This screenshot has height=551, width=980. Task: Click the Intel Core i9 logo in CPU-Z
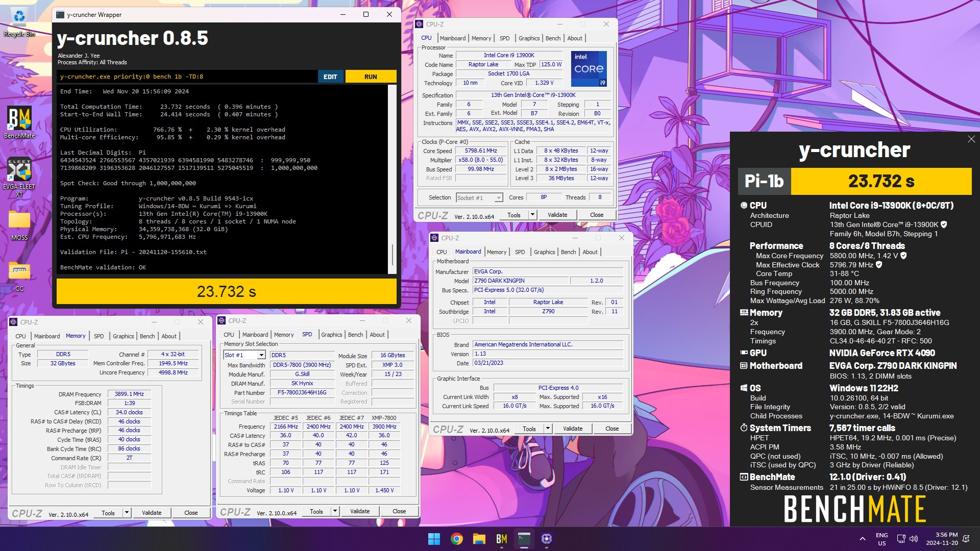click(x=589, y=68)
